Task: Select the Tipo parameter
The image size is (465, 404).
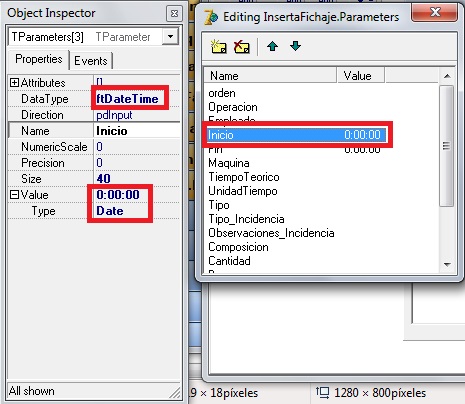Action: (x=219, y=205)
